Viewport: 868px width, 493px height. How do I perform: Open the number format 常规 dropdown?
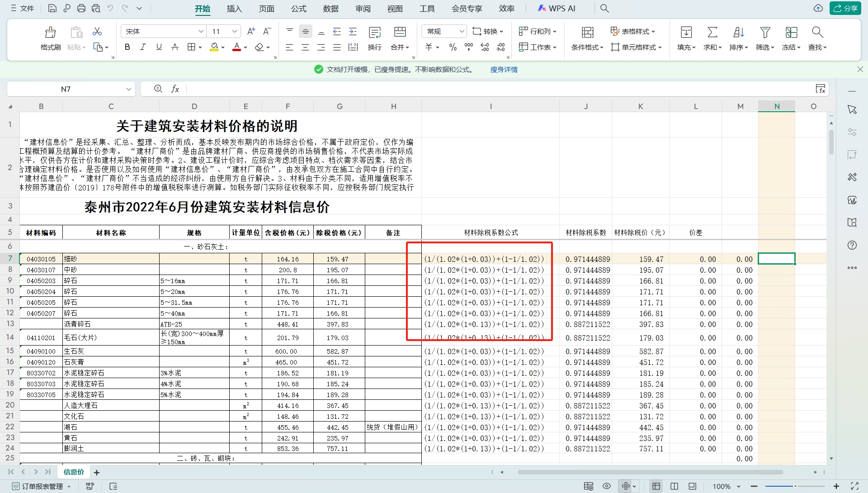[x=462, y=31]
